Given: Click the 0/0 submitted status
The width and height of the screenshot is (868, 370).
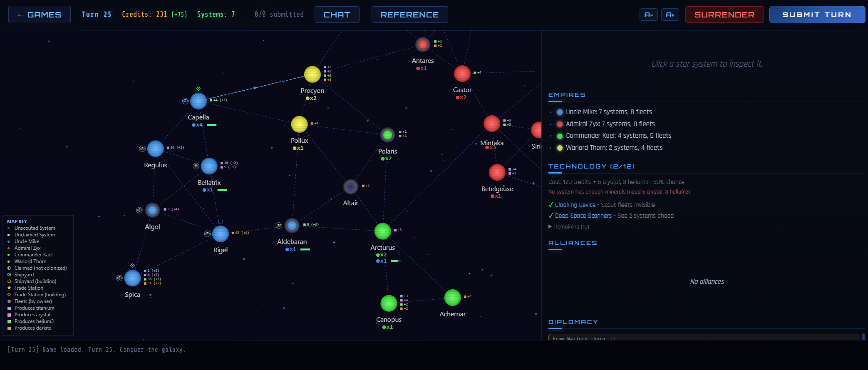Looking at the screenshot, I should click(x=279, y=14).
